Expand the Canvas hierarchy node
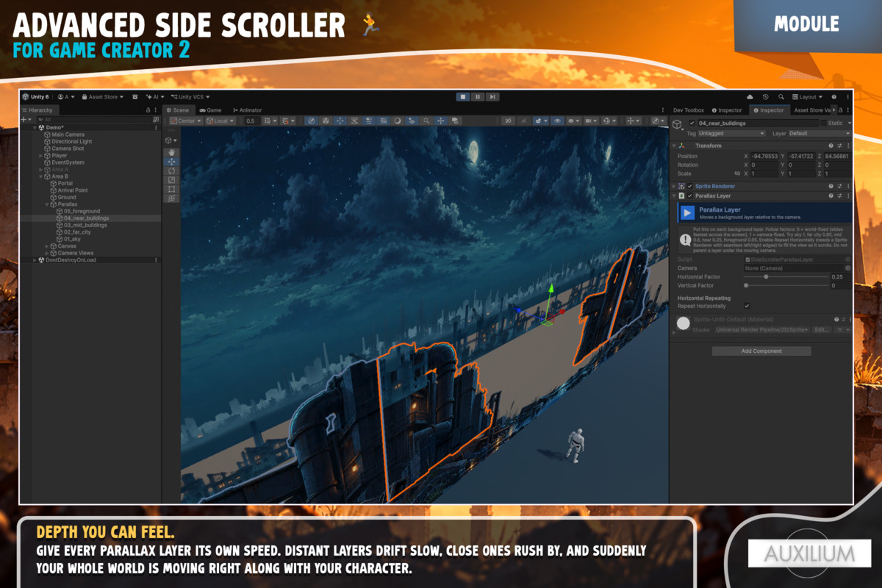882x588 pixels. 47,246
